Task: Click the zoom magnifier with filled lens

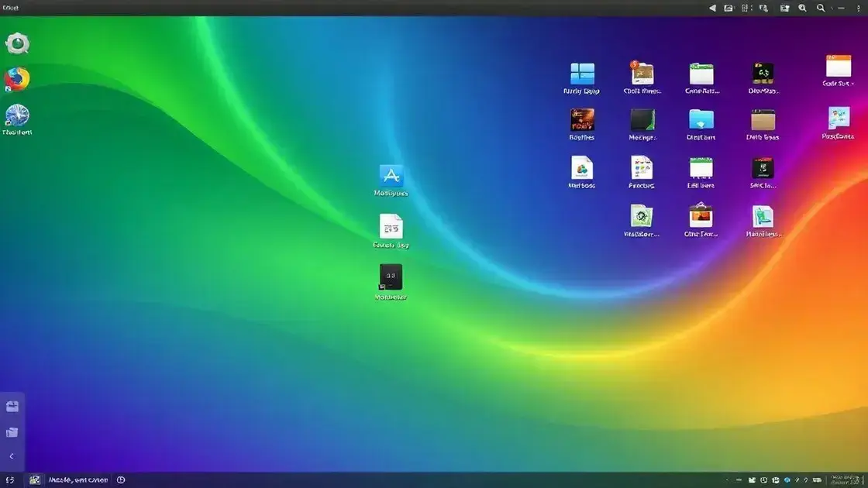Action: (802, 8)
